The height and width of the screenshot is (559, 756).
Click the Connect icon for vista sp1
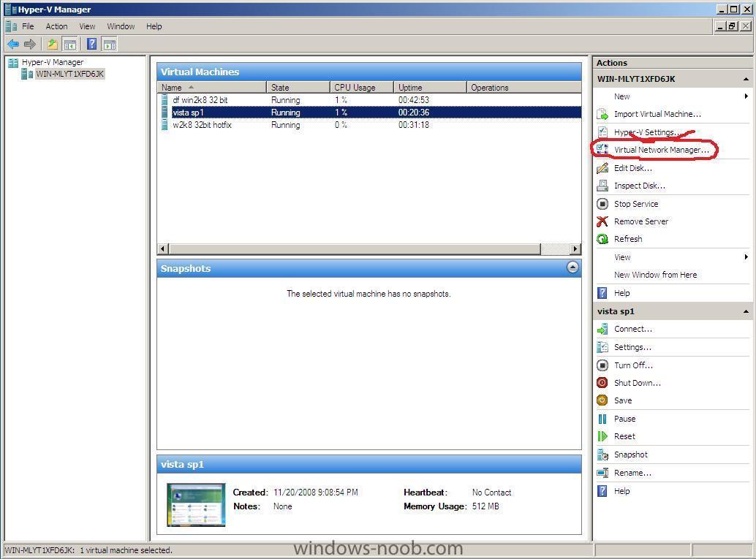(602, 329)
